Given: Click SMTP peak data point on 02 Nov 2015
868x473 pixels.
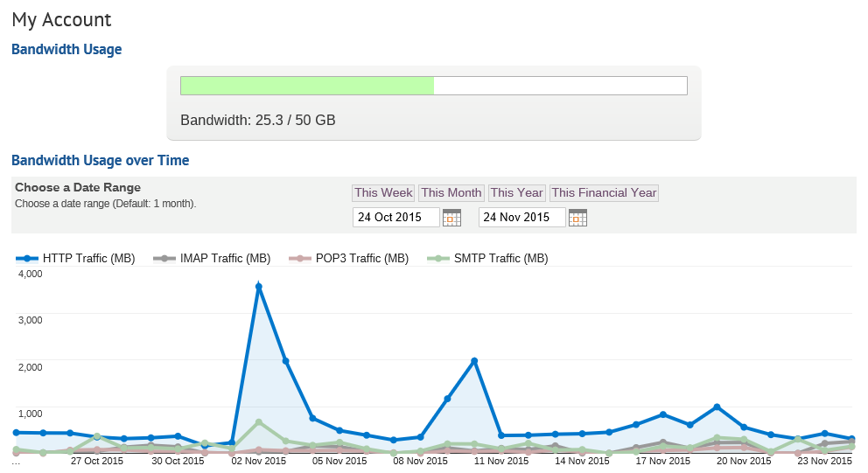Looking at the screenshot, I should [258, 422].
